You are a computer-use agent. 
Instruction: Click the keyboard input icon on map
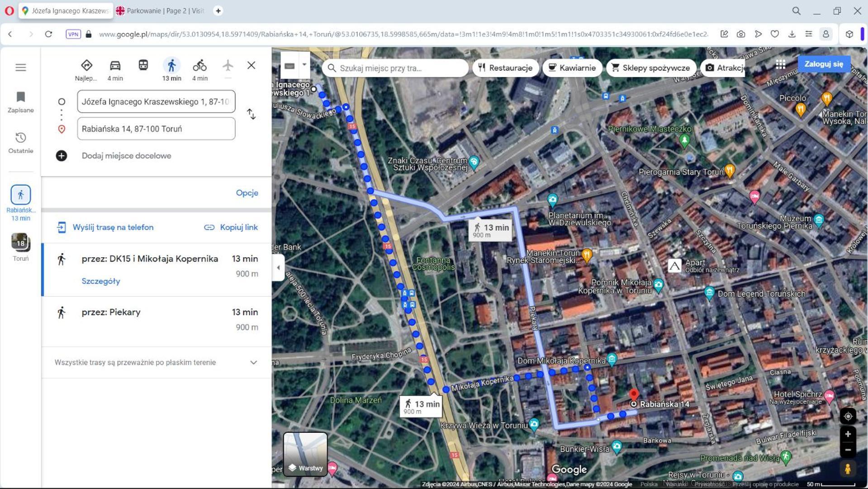[290, 66]
